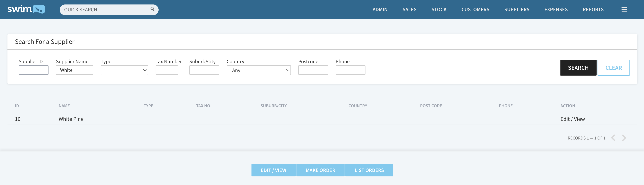
Task: Click the MAKE ORDER button
Action: point(320,170)
